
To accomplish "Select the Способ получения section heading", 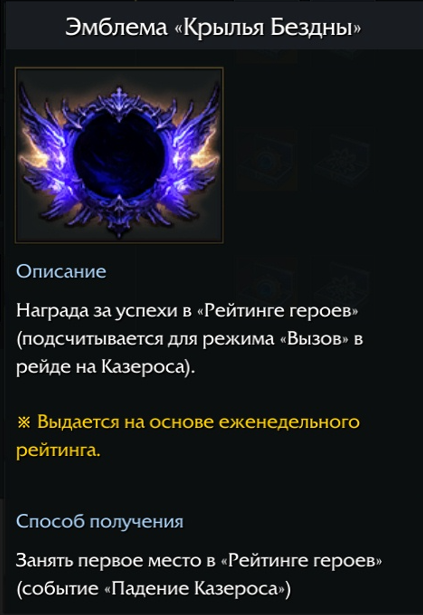I will (x=100, y=521).
